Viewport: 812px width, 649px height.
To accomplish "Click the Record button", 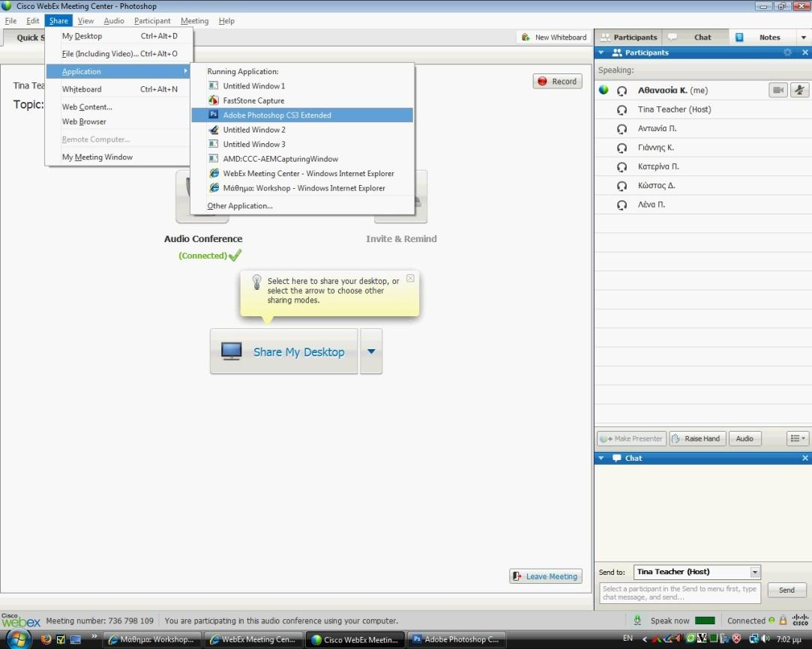I will pos(557,81).
